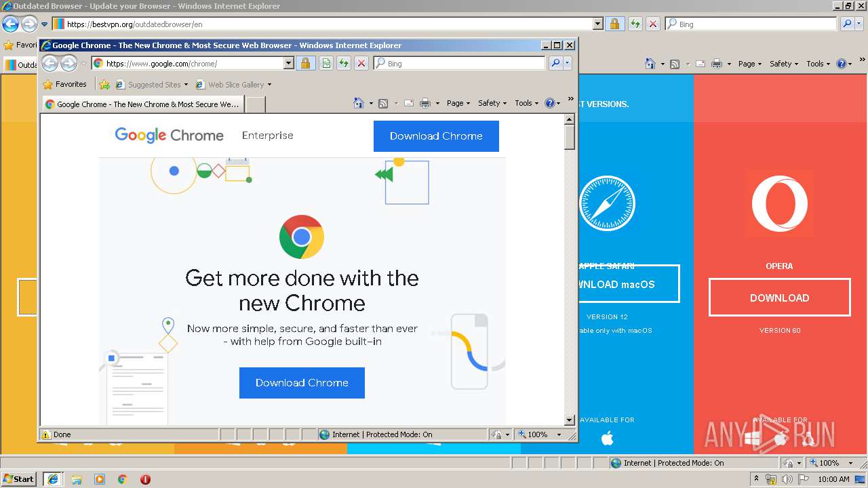Click scrollbar down arrow in Chrome page

570,420
